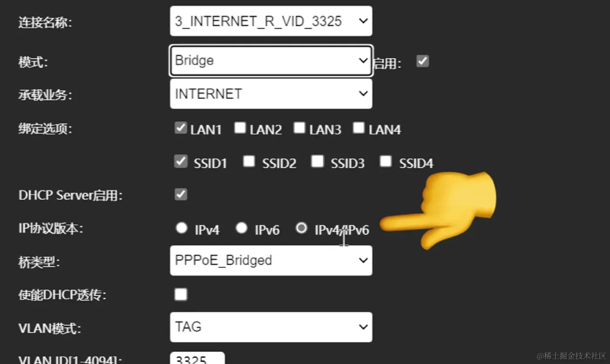Select the IPv4 protocol radio button
The image size is (610, 364).
coord(182,228)
